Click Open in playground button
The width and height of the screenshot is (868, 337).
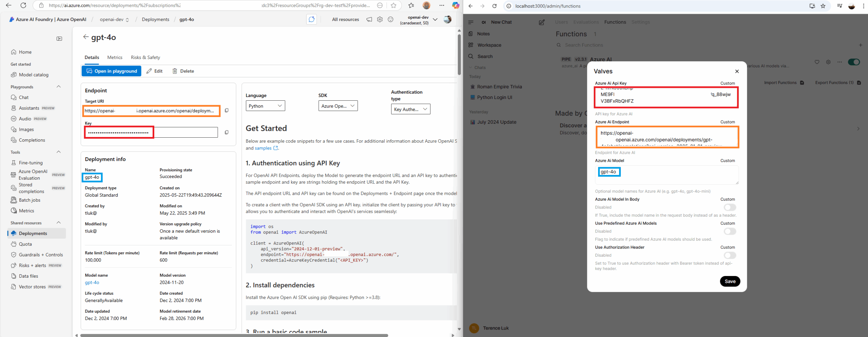click(x=111, y=71)
